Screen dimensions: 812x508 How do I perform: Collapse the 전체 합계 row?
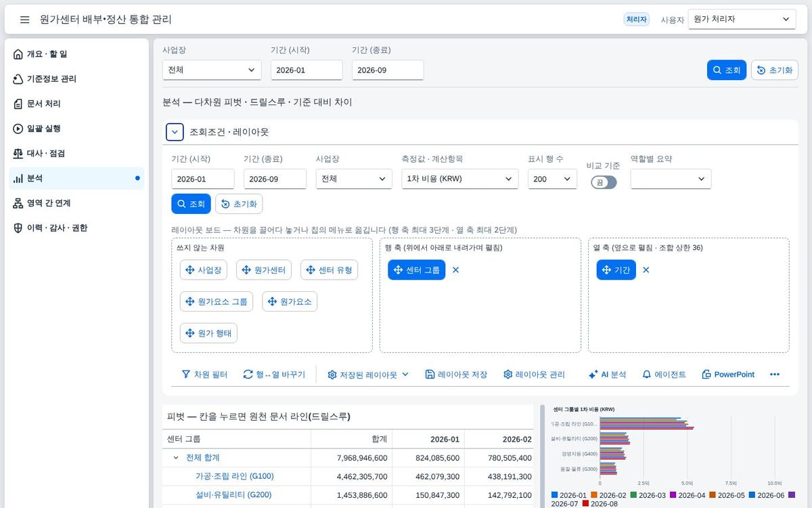click(176, 458)
